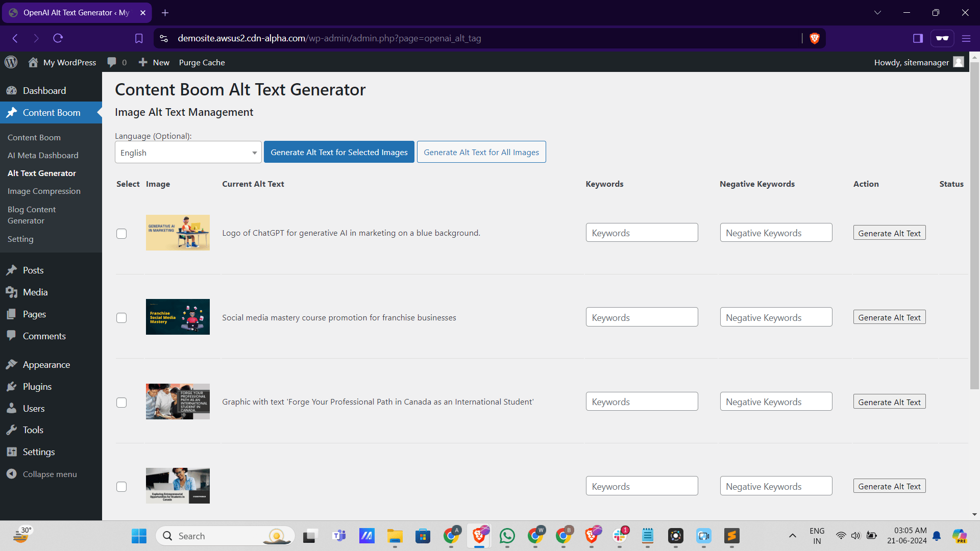This screenshot has height=551, width=980.
Task: Show hidden system tray icons chevron
Action: (792, 536)
